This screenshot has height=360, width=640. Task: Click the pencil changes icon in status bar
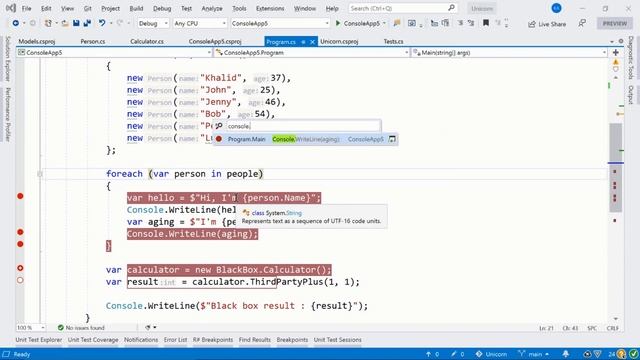coord(453,354)
